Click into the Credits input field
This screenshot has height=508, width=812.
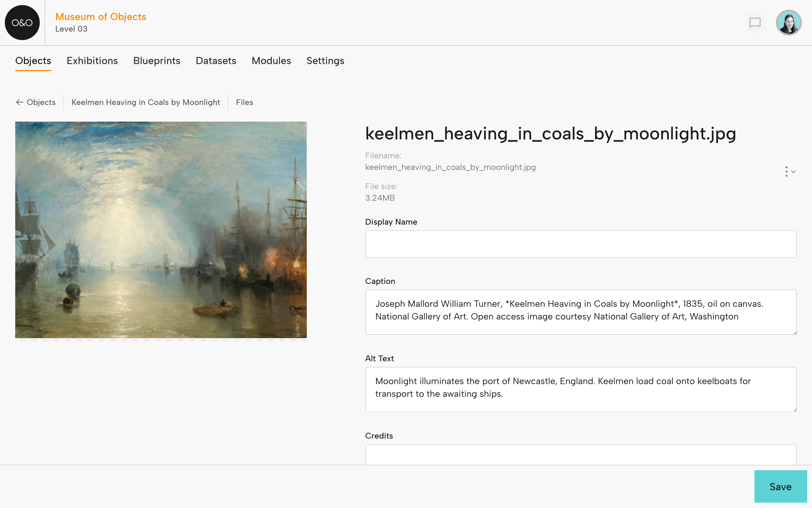(581, 455)
